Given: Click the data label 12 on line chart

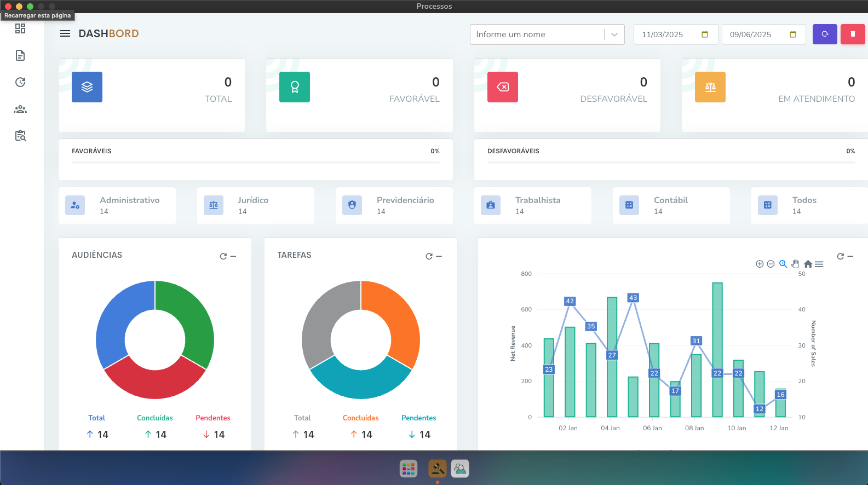Looking at the screenshot, I should pos(760,409).
